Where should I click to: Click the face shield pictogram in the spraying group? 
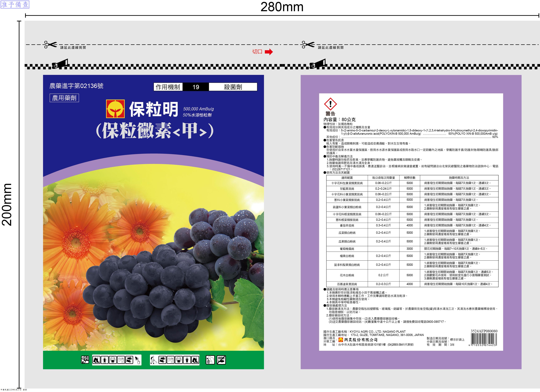[x=170, y=360]
